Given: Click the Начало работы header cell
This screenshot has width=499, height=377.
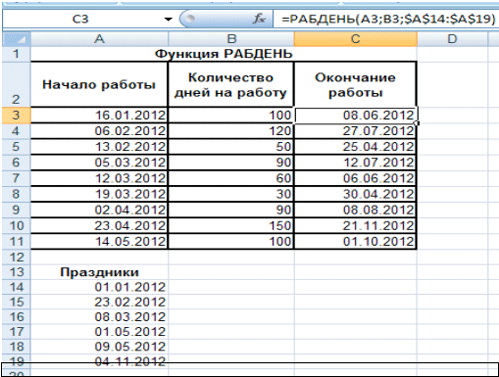Looking at the screenshot, I should pos(99,84).
